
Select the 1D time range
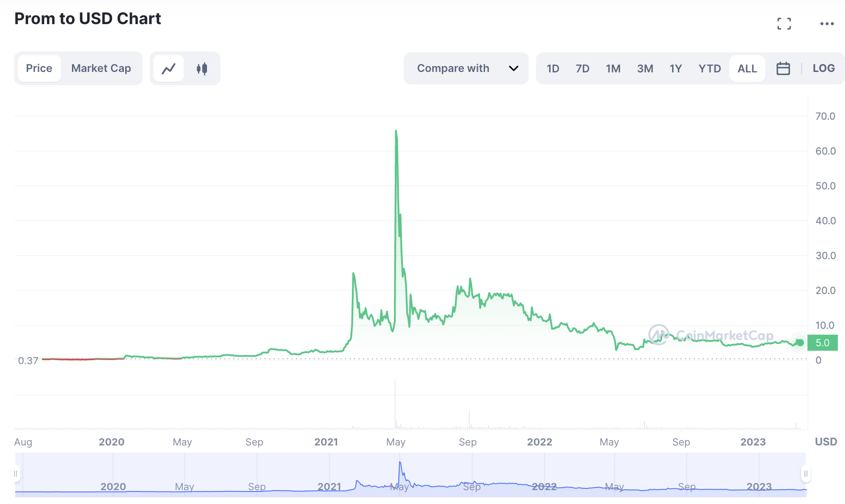click(553, 68)
